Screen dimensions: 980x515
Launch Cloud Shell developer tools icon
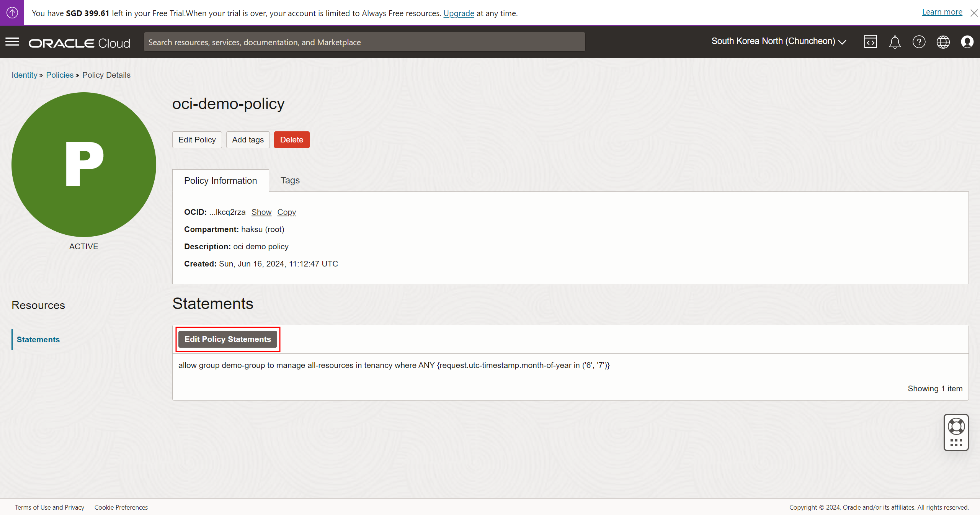click(x=870, y=42)
